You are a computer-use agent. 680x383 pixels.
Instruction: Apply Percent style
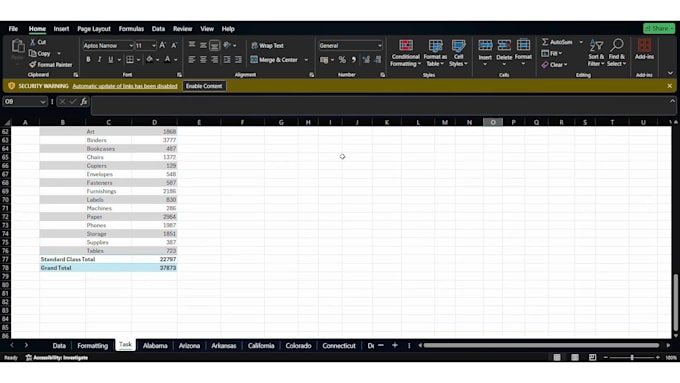click(342, 60)
